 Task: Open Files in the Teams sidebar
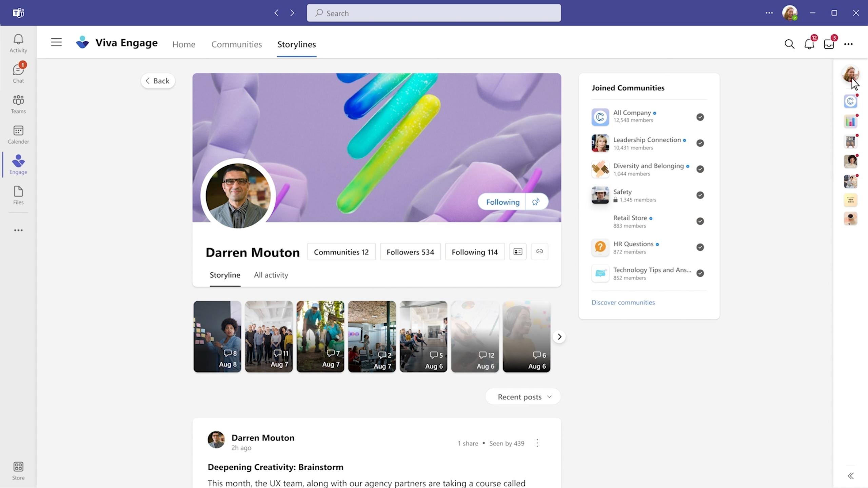18,195
